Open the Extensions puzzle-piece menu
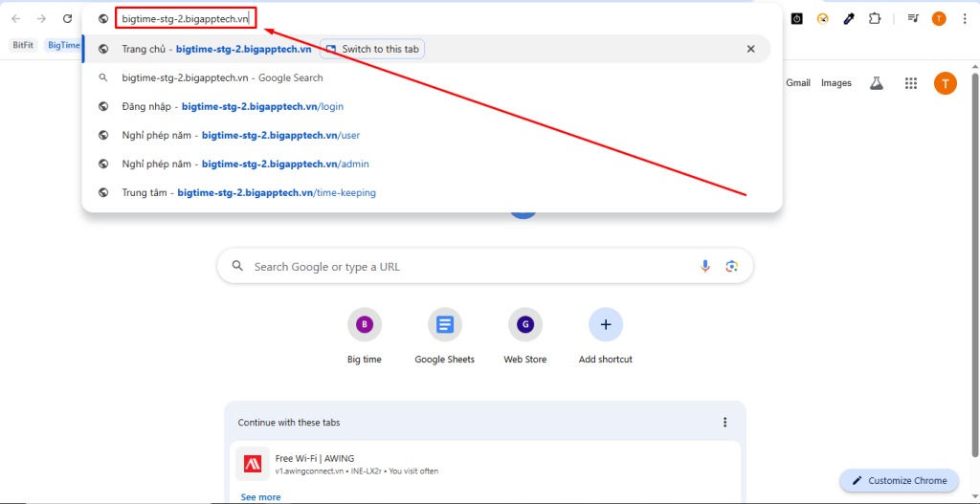This screenshot has width=980, height=504. click(x=874, y=18)
